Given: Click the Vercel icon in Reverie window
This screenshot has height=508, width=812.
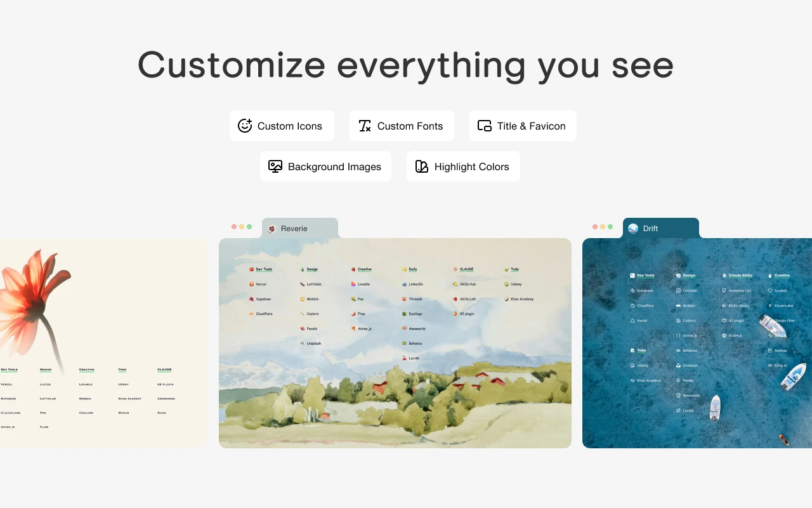Looking at the screenshot, I should pos(252,284).
